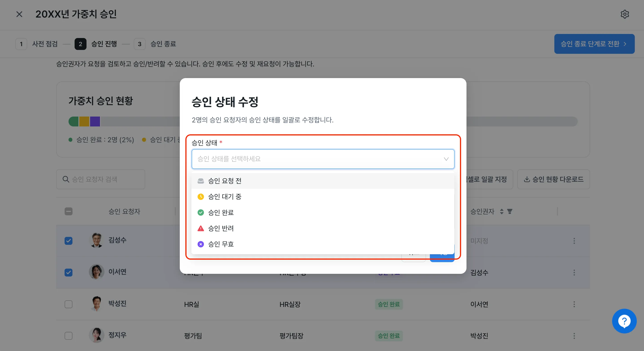This screenshot has width=644, height=351.
Task: Click the 승인권자 filter funnel icon
Action: (x=509, y=211)
